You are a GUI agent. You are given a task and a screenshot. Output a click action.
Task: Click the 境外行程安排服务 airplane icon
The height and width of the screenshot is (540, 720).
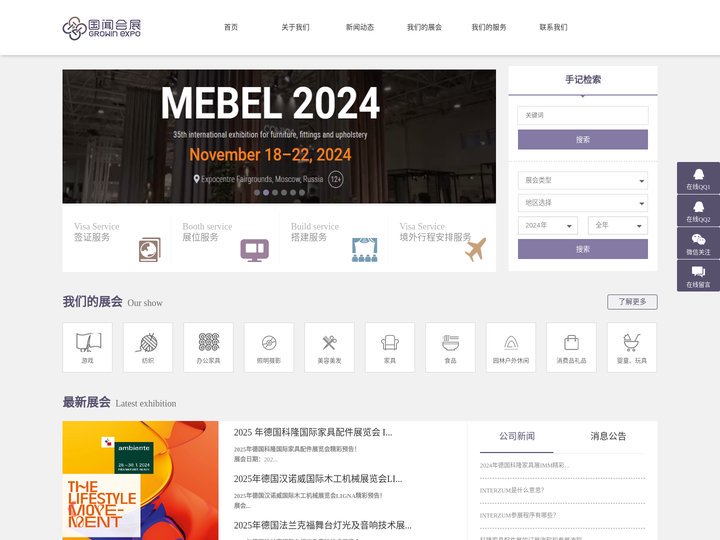click(476, 249)
